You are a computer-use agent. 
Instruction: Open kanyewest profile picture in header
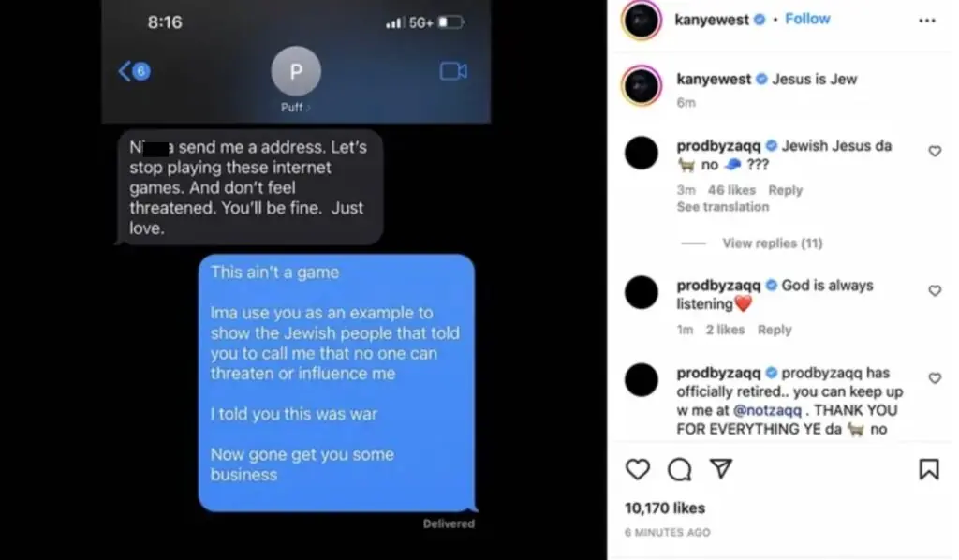click(641, 21)
